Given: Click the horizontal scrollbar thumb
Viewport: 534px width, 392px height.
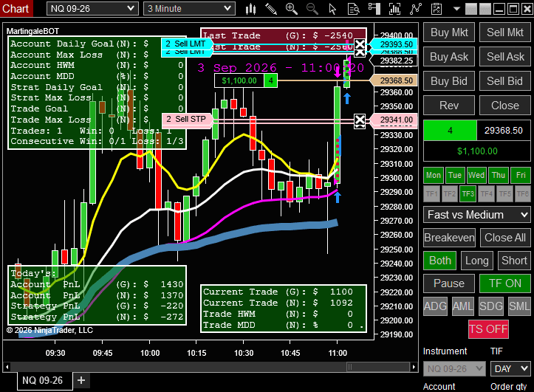Looking at the screenshot, I should click(378, 367).
